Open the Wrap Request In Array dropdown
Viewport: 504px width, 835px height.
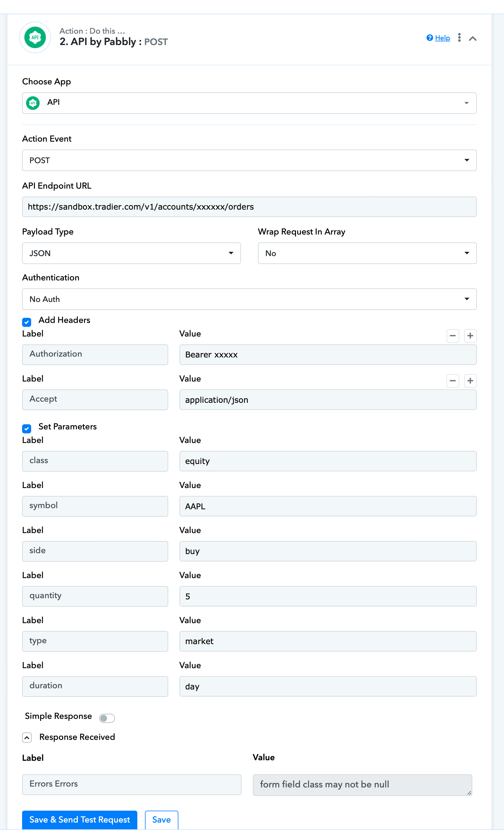tap(367, 253)
